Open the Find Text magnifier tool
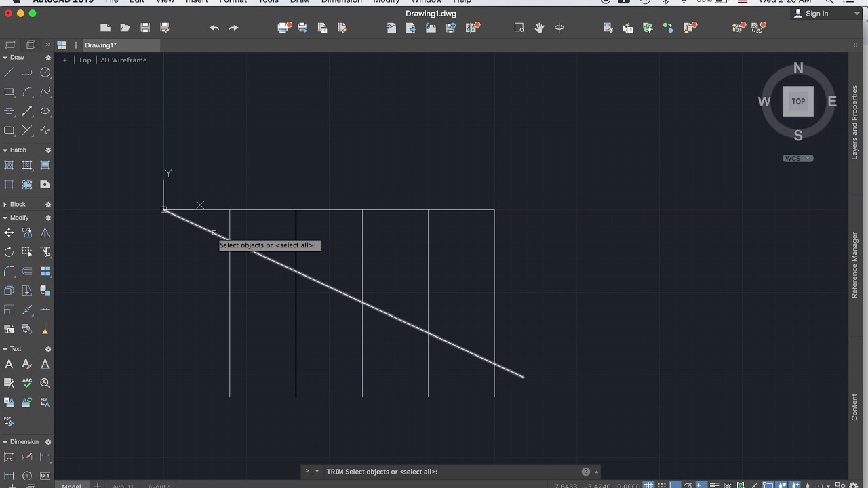Screen dimensions: 868x488 pyautogui.click(x=45, y=383)
